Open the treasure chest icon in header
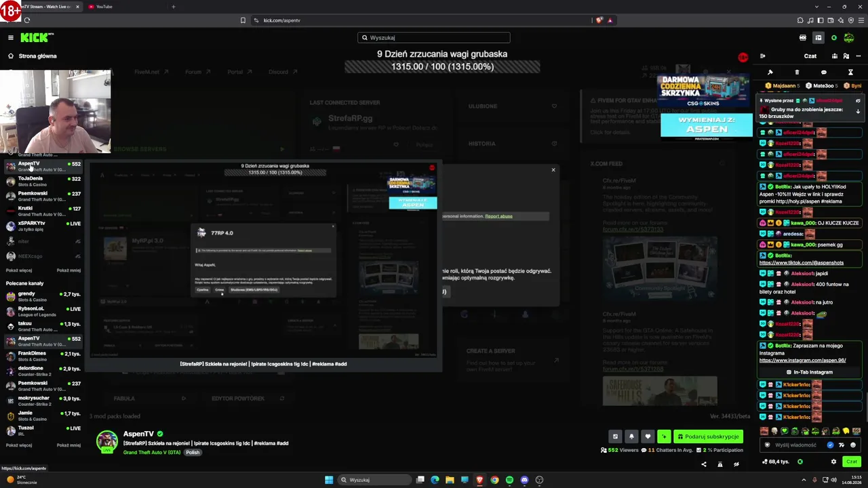 click(x=803, y=37)
